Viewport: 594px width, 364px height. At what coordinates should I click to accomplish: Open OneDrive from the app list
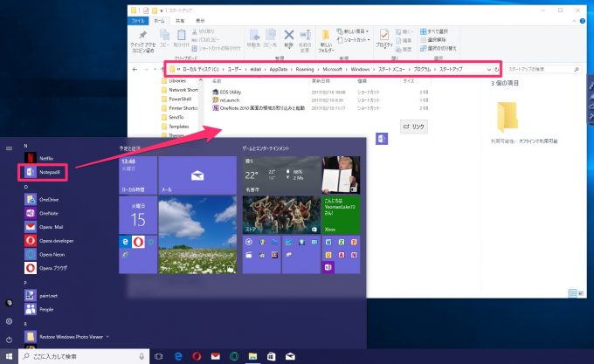point(42,199)
